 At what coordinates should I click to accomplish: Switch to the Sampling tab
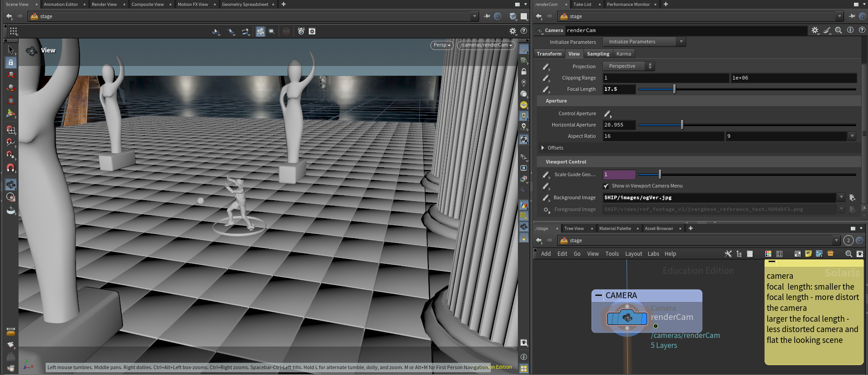coord(598,54)
